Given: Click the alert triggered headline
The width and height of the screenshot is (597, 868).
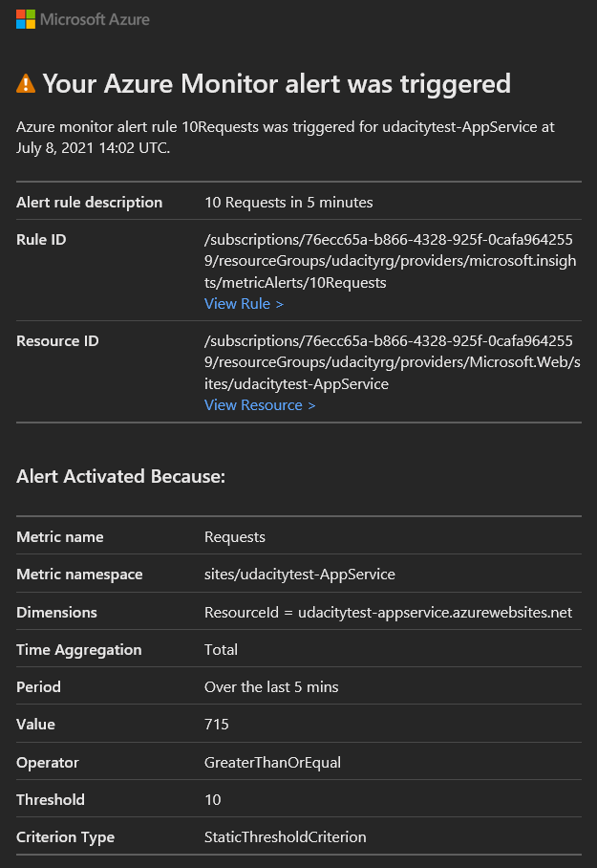Looking at the screenshot, I should pos(277,84).
